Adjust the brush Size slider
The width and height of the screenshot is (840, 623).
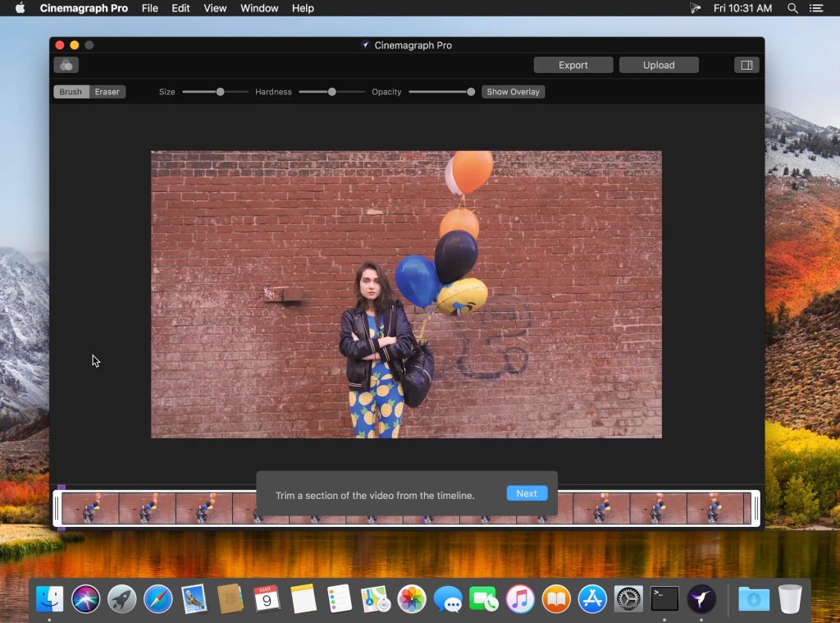coord(219,92)
